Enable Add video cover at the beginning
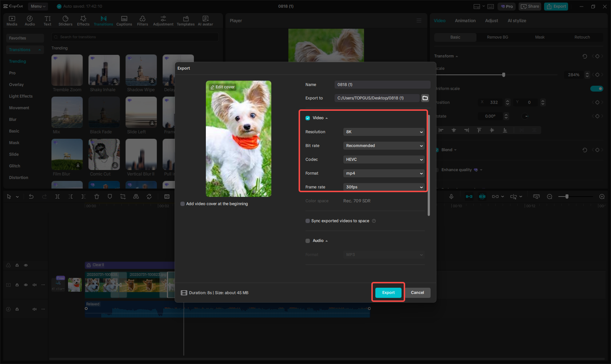Image resolution: width=611 pixels, height=364 pixels. pos(183,204)
